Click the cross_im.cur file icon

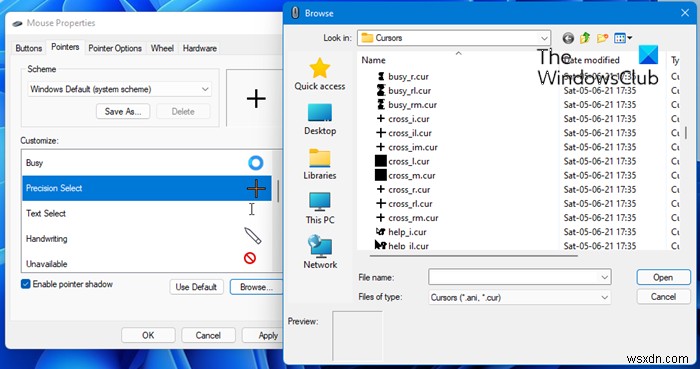coord(380,147)
